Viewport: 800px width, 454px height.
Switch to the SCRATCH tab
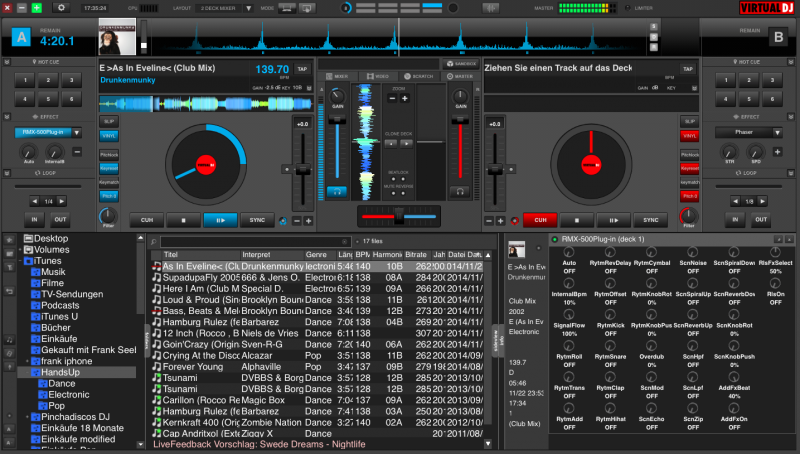[418, 77]
